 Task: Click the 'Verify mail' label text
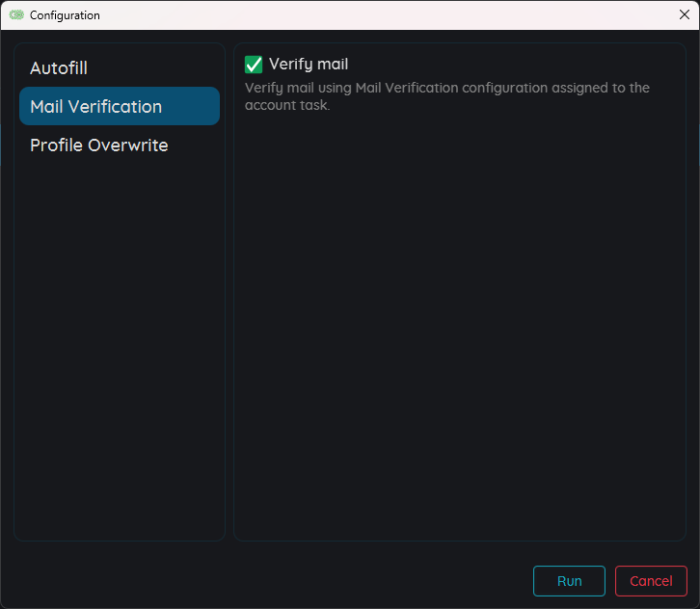(308, 65)
